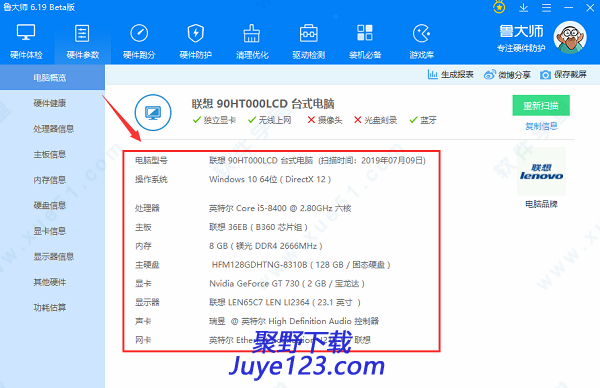Select the 电脑概览 sidebar tab
This screenshot has height=388, width=600.
coord(52,78)
